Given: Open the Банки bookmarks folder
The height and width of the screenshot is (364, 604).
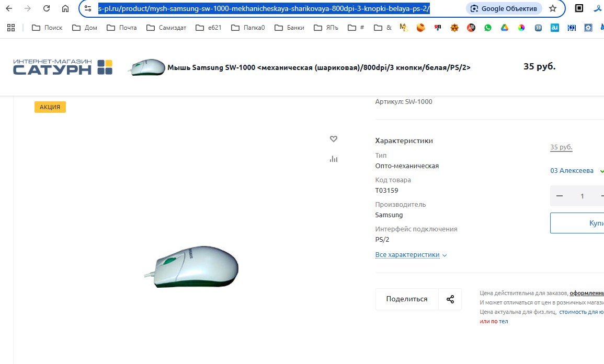Looking at the screenshot, I should pos(289,27).
